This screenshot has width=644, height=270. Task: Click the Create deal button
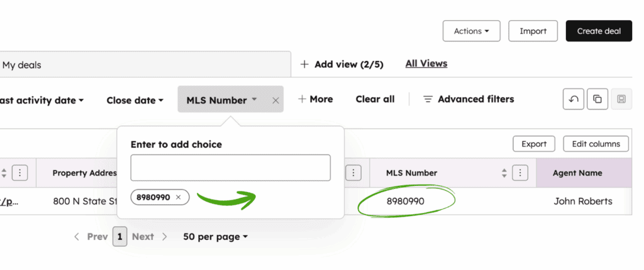(598, 31)
